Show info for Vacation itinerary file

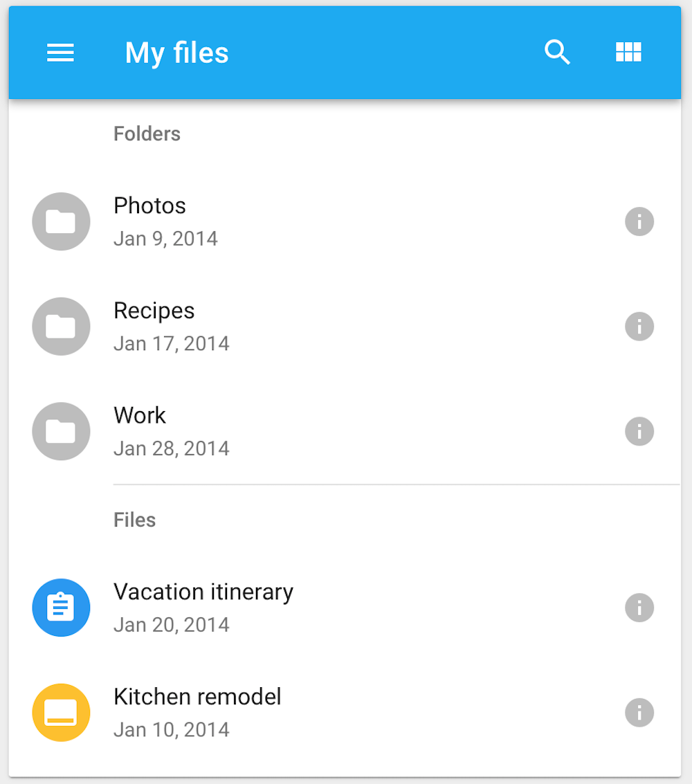coord(639,608)
